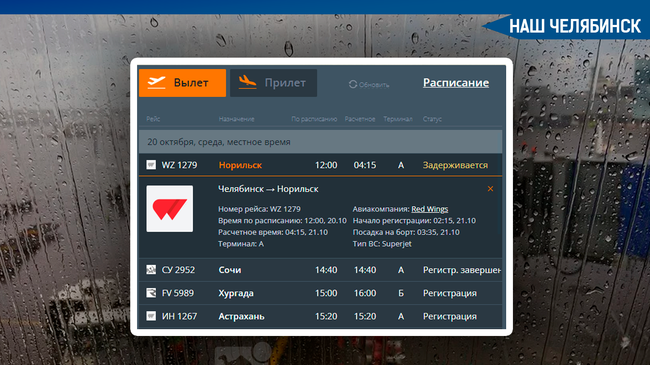Click estimated time 16:00 for Хургада
The image size is (650, 365).
point(365,293)
